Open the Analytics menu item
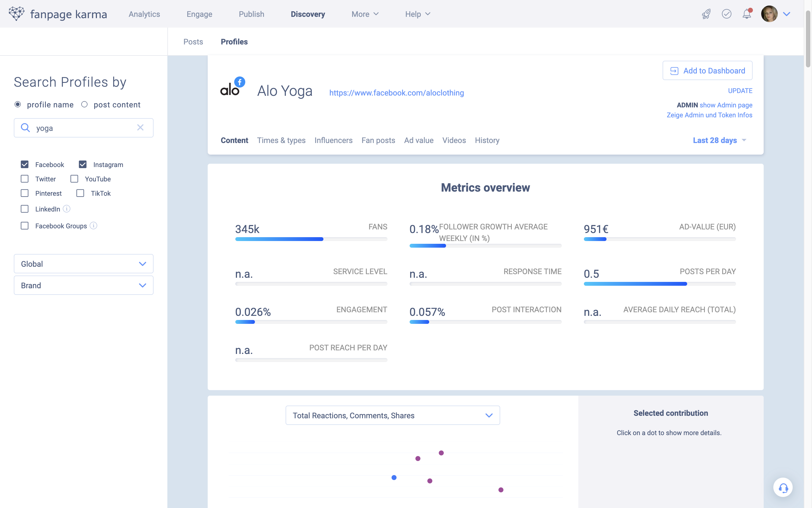Image resolution: width=812 pixels, height=508 pixels. pyautogui.click(x=144, y=14)
